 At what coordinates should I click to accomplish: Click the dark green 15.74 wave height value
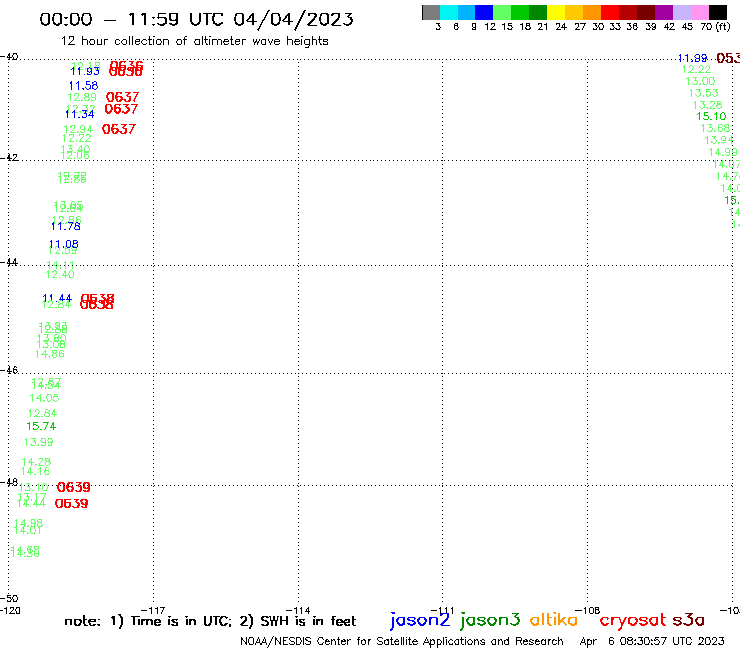point(41,426)
